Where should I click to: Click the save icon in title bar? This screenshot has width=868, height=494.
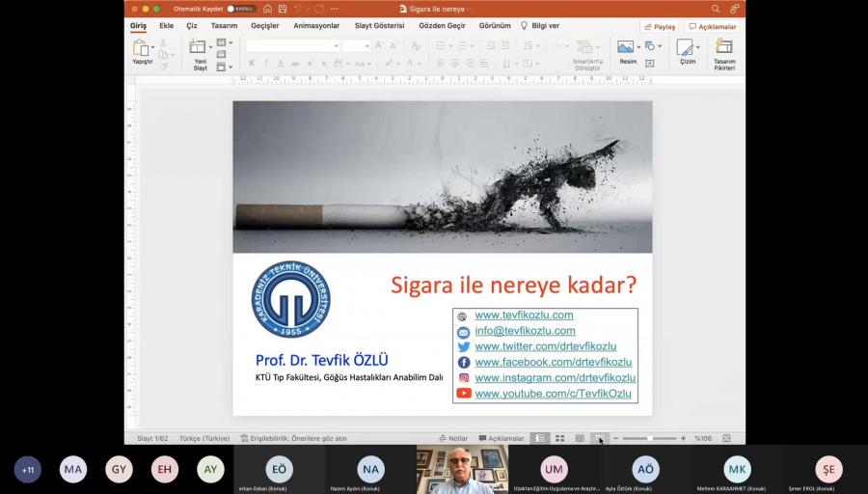coord(281,9)
